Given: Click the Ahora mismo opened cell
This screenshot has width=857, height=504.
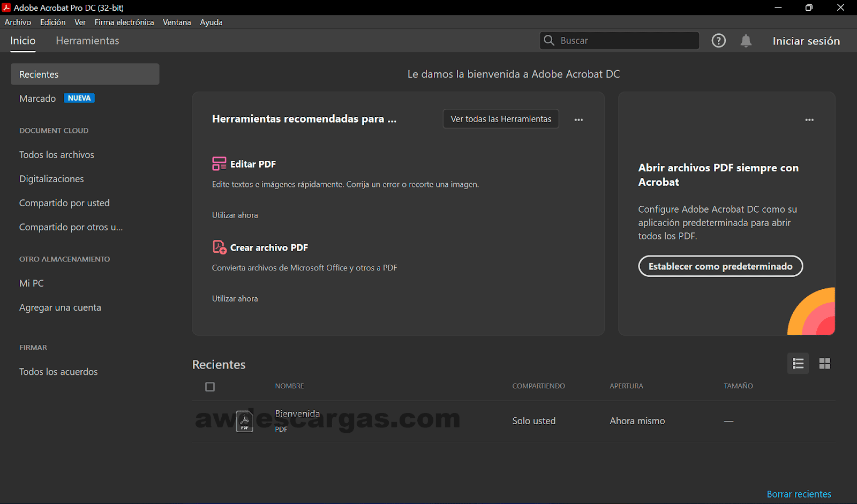Looking at the screenshot, I should (637, 421).
